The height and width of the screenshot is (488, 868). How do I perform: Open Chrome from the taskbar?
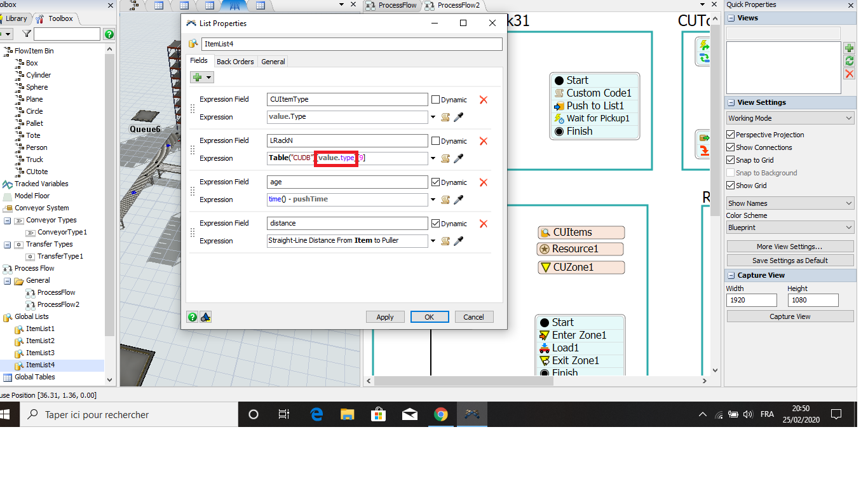click(x=440, y=414)
